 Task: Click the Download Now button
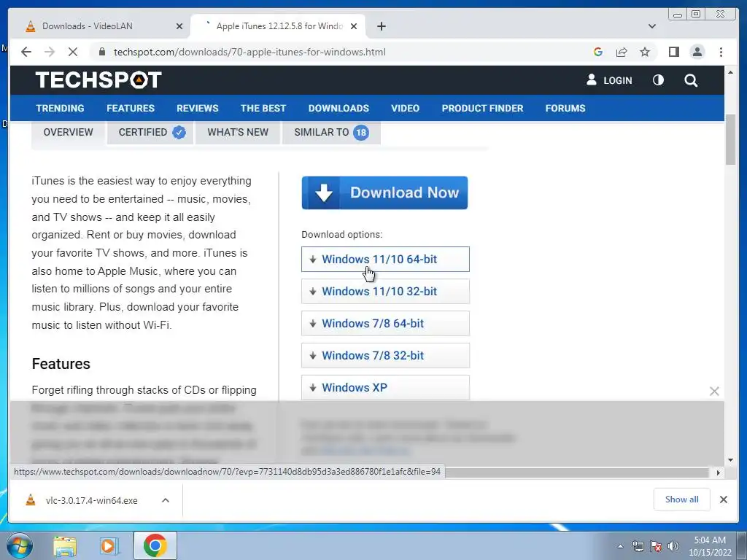coord(384,192)
